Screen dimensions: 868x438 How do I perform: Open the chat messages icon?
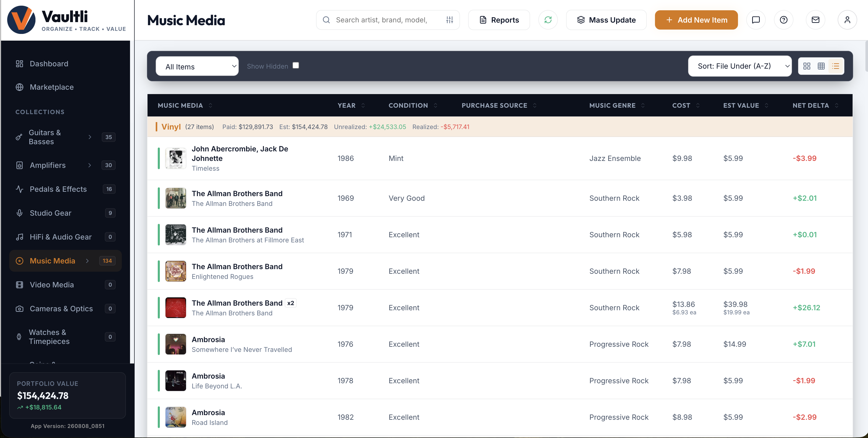tap(756, 20)
